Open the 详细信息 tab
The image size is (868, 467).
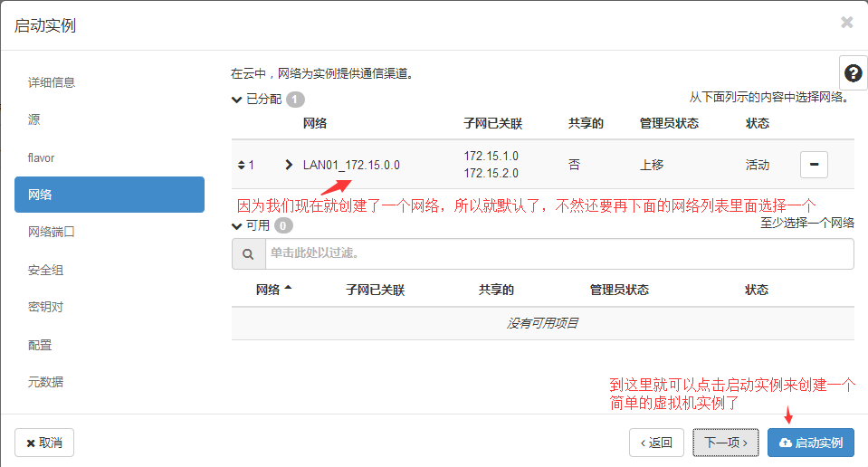[52, 82]
